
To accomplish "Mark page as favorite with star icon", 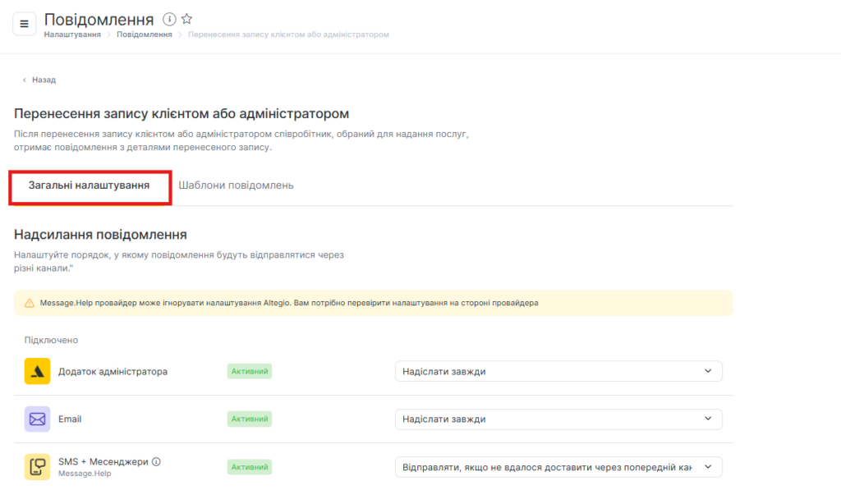I will click(x=186, y=19).
